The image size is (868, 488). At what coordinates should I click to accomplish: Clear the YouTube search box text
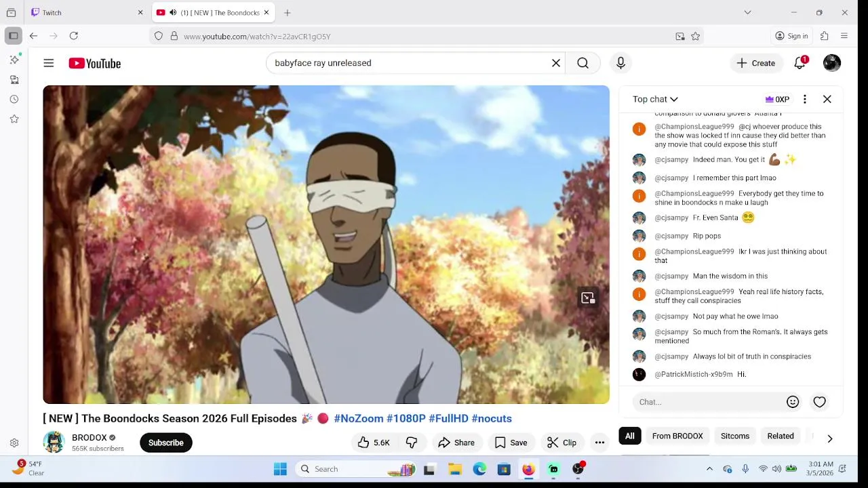pos(556,63)
